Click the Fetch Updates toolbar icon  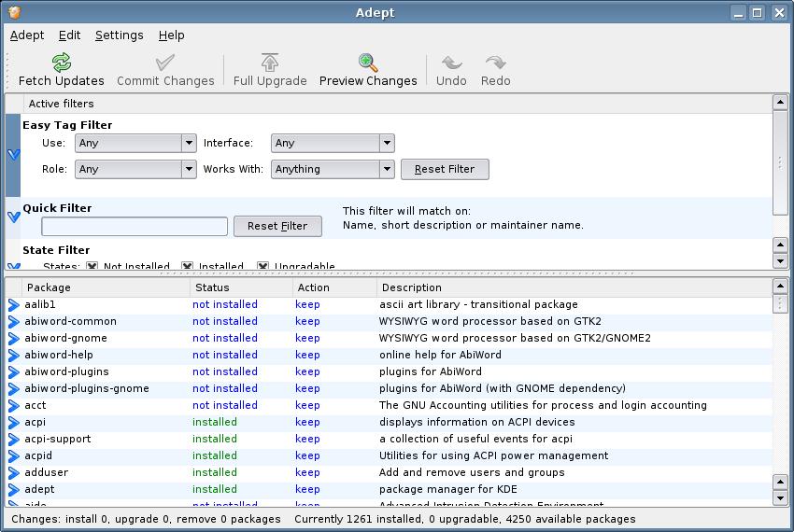62,63
